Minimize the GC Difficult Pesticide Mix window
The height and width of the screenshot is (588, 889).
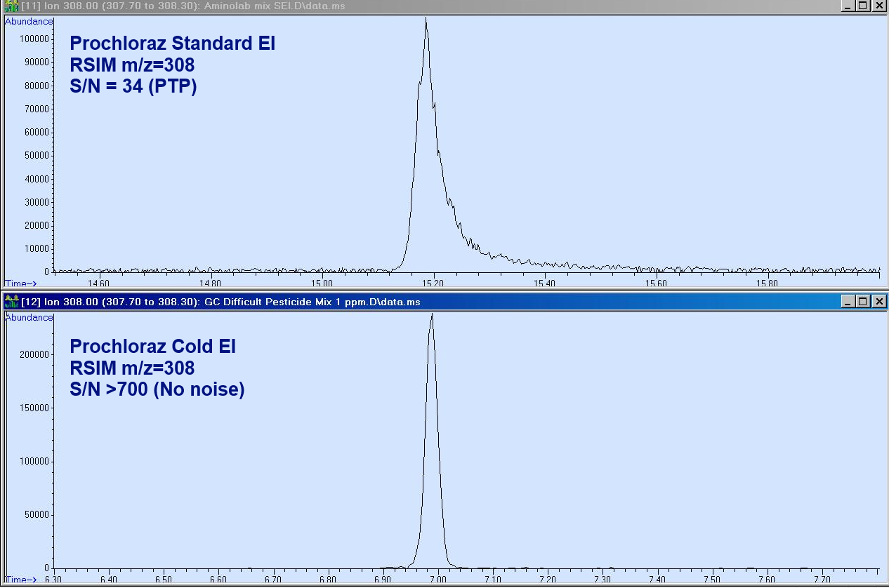848,302
